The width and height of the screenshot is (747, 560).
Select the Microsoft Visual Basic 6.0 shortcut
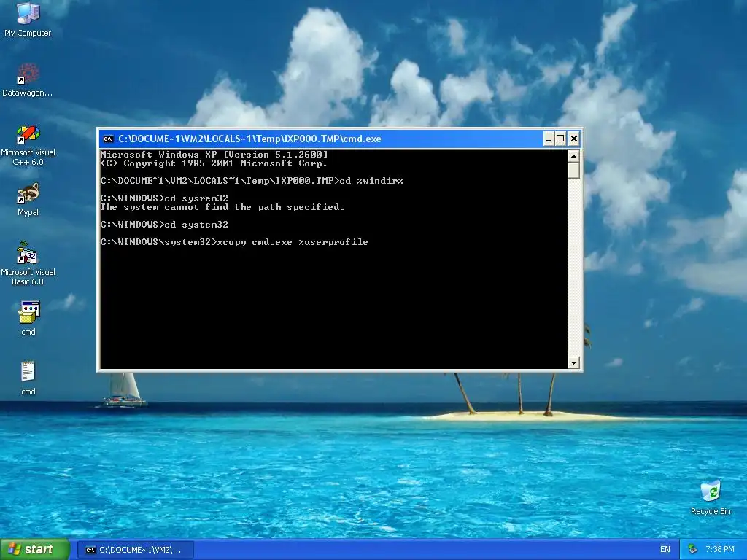28,263
